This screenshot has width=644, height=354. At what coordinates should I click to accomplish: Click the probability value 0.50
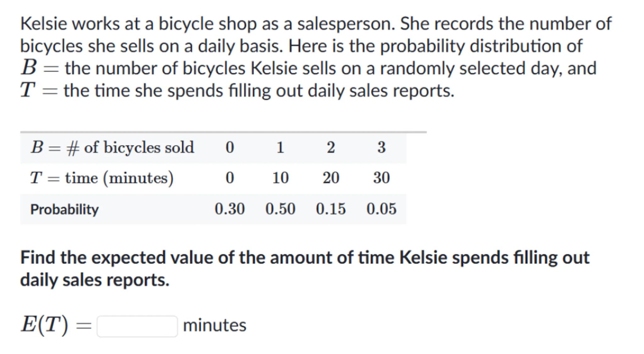(x=280, y=209)
